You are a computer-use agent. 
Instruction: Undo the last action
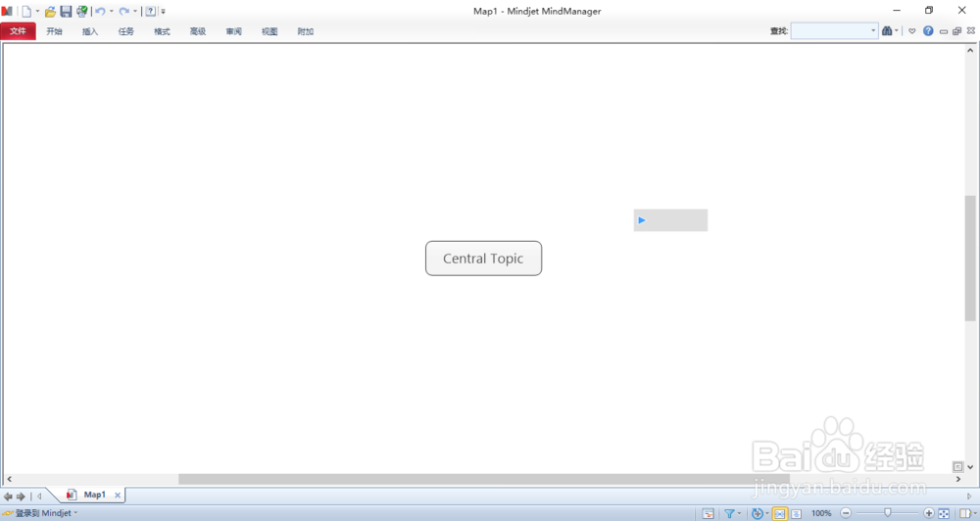pyautogui.click(x=100, y=11)
